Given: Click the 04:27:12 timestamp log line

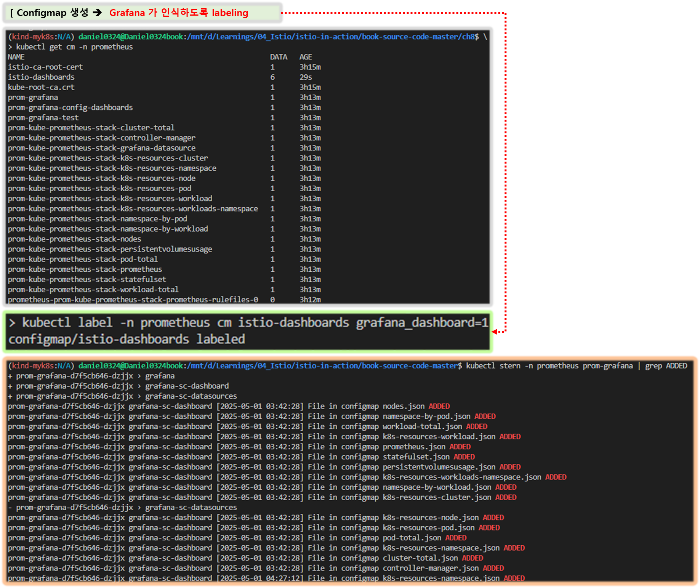Looking at the screenshot, I should (x=266, y=578).
